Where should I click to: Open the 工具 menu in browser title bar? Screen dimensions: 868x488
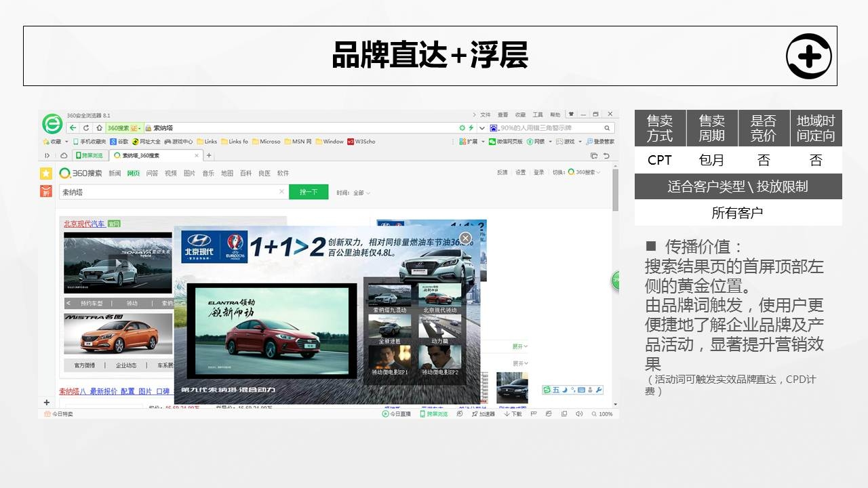point(538,115)
